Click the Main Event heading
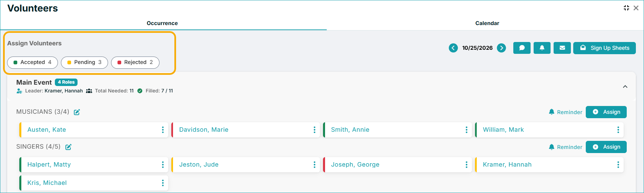 [x=34, y=82]
